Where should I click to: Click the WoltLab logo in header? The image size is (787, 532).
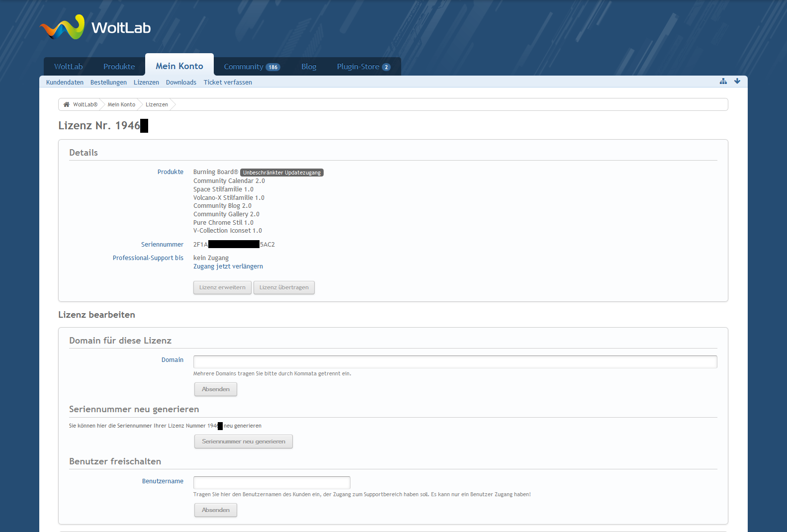click(x=95, y=27)
